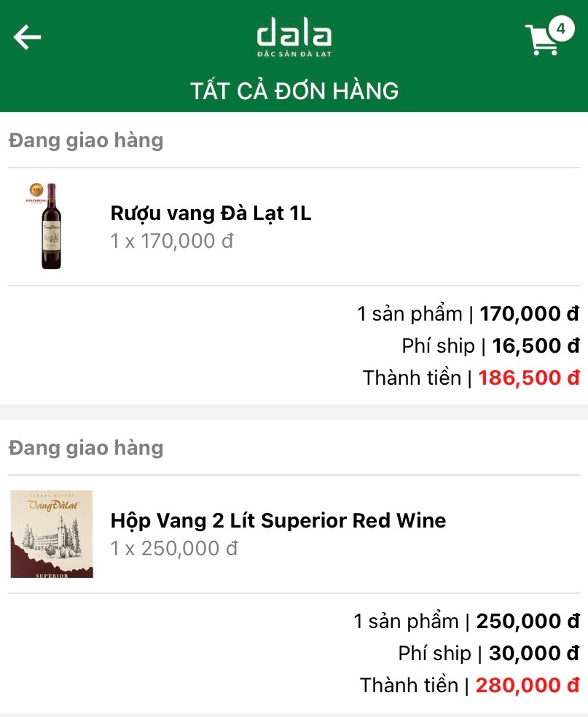Tap the 30,000 đ shipping fee
Screen dimensions: 588x717
(534, 654)
